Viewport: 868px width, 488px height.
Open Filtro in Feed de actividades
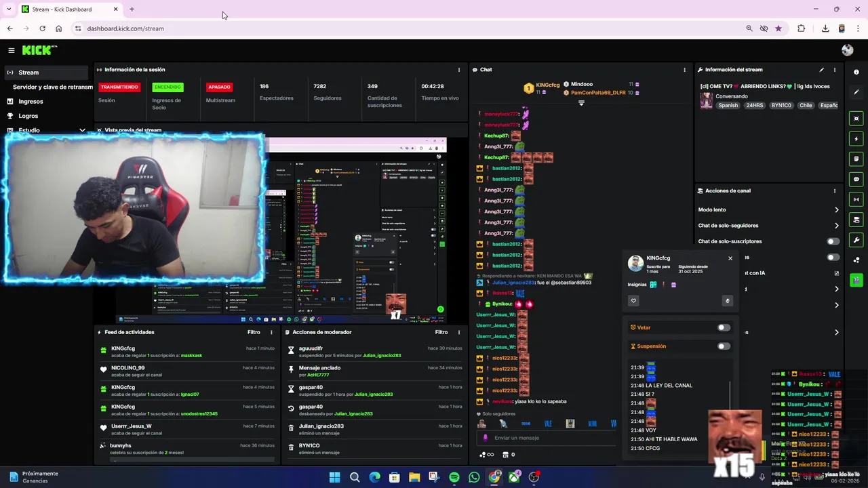click(254, 332)
